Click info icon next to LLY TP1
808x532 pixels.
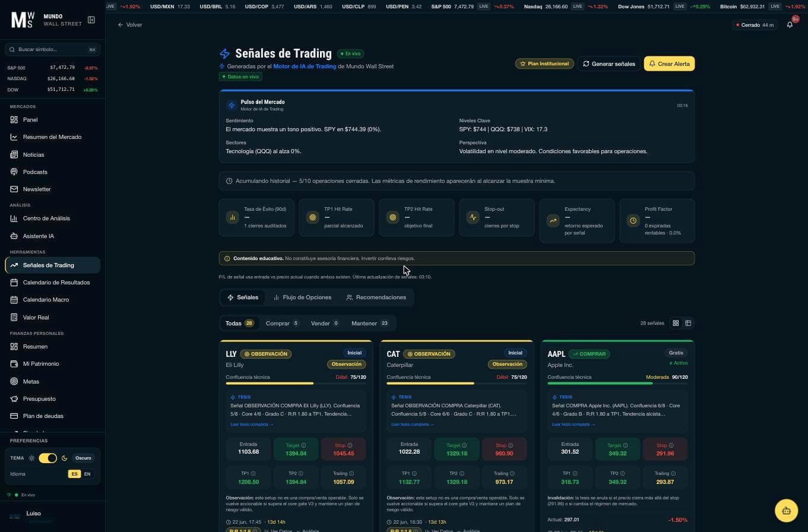click(253, 474)
